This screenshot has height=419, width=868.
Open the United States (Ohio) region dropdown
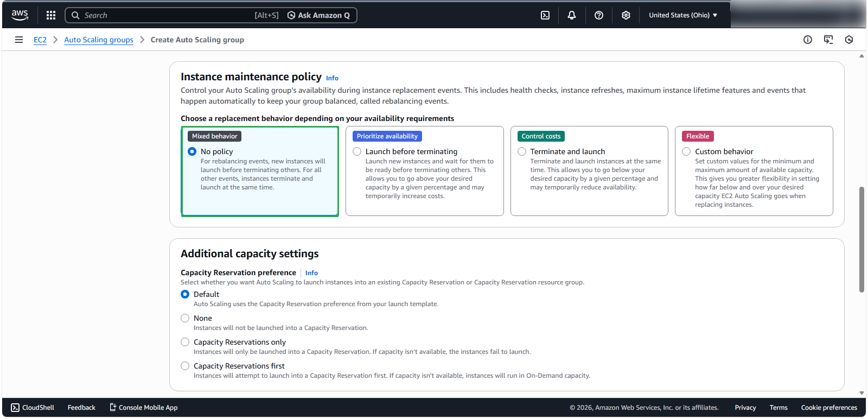[683, 15]
